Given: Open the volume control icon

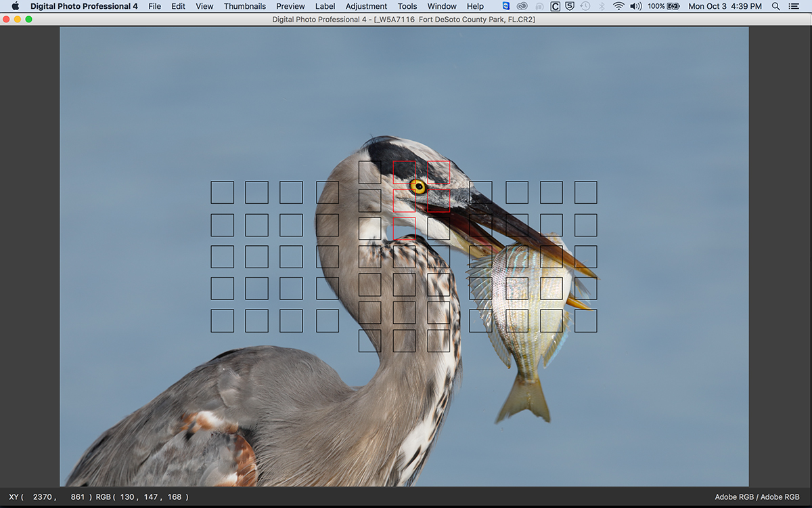Looking at the screenshot, I should click(635, 6).
